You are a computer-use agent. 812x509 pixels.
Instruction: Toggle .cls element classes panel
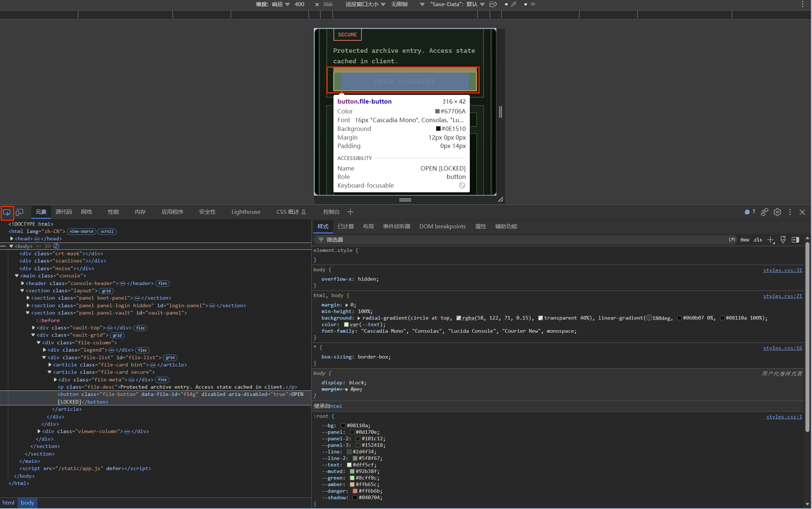758,240
